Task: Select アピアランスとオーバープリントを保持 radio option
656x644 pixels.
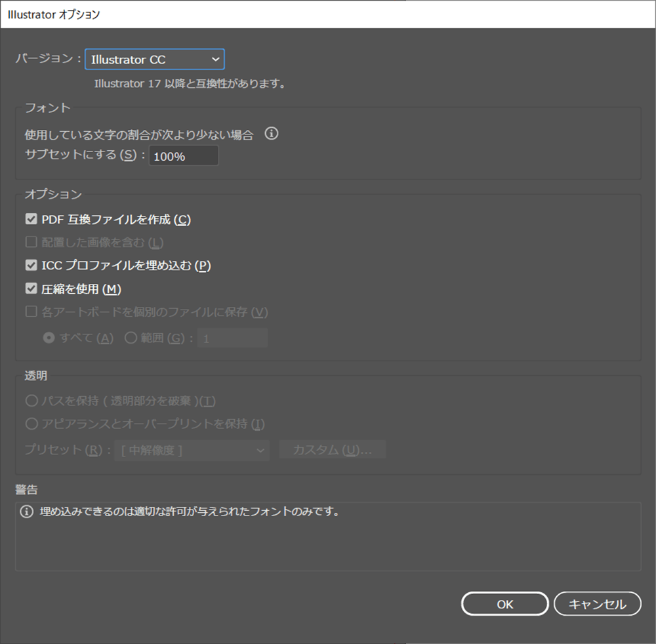Action: coord(31,424)
